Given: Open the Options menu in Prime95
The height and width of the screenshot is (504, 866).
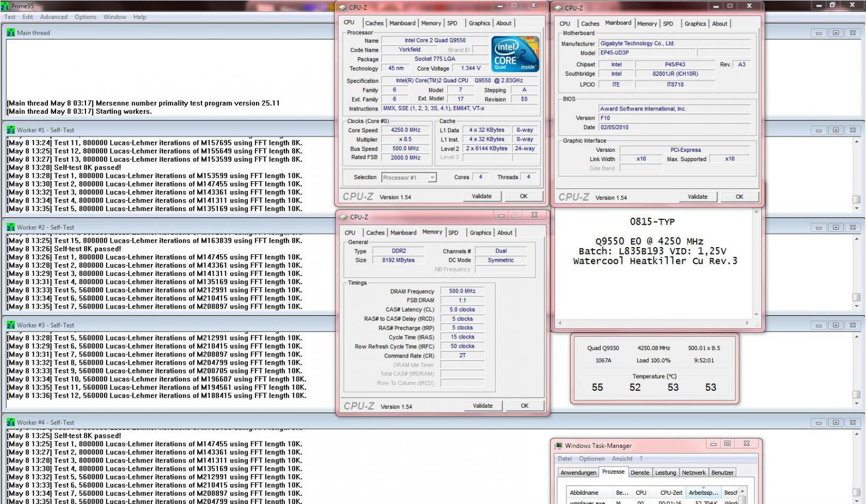Looking at the screenshot, I should (x=86, y=17).
